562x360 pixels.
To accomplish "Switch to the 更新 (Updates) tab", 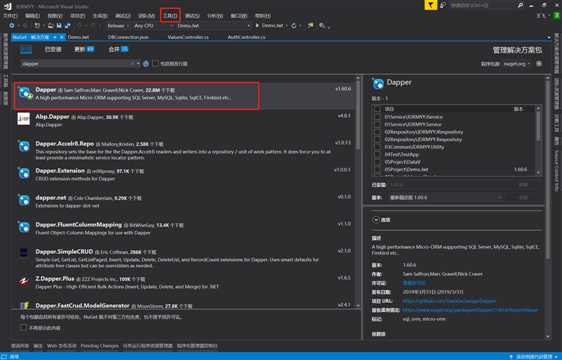I will (84, 49).
